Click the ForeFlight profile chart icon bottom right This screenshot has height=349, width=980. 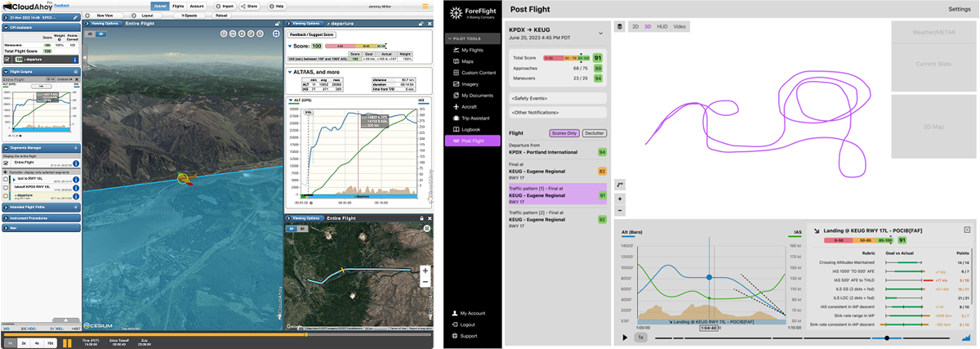(x=966, y=336)
